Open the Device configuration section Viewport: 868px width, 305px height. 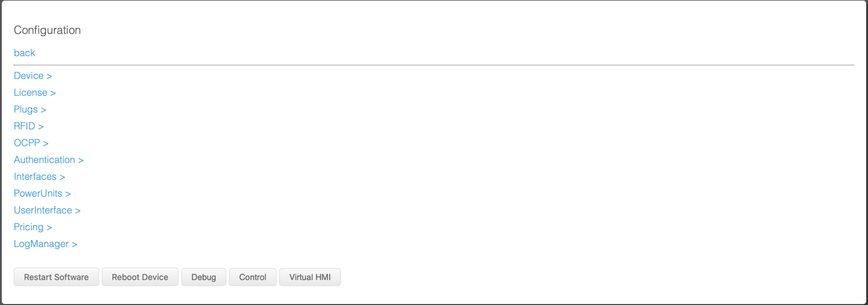[33, 76]
